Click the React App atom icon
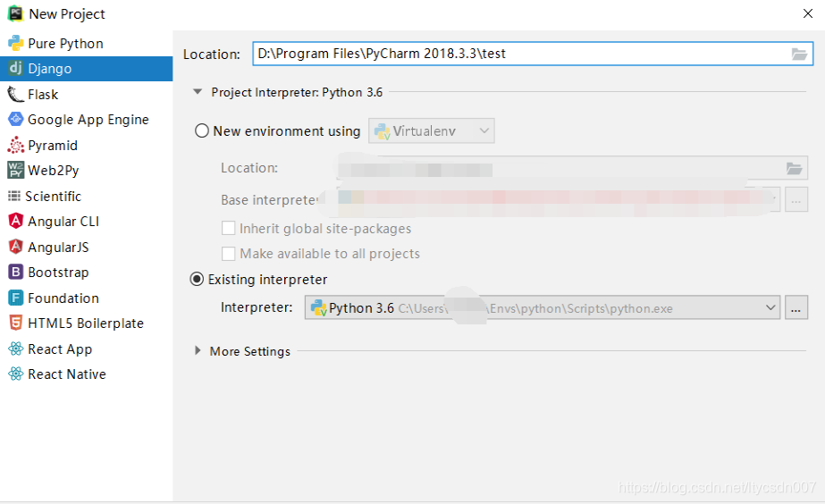The height and width of the screenshot is (504, 825). (x=16, y=349)
